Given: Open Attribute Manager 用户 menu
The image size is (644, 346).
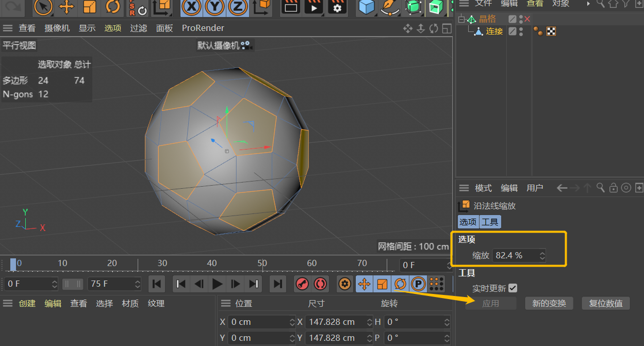Looking at the screenshot, I should point(535,188).
